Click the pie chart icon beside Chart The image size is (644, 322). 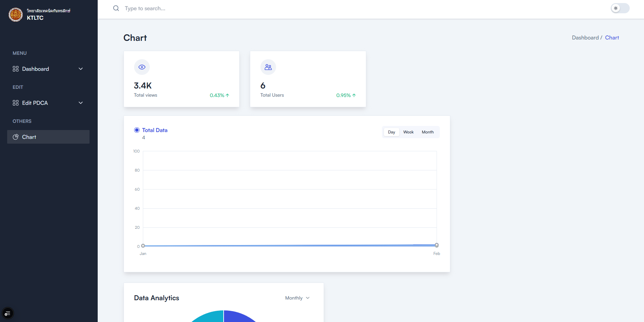click(x=16, y=137)
